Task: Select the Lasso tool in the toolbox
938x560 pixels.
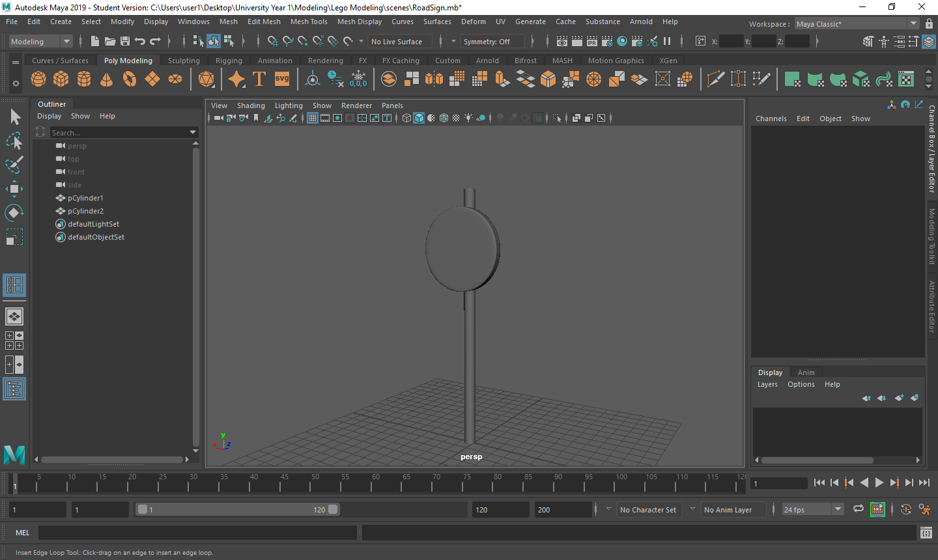Action: pyautogui.click(x=14, y=141)
